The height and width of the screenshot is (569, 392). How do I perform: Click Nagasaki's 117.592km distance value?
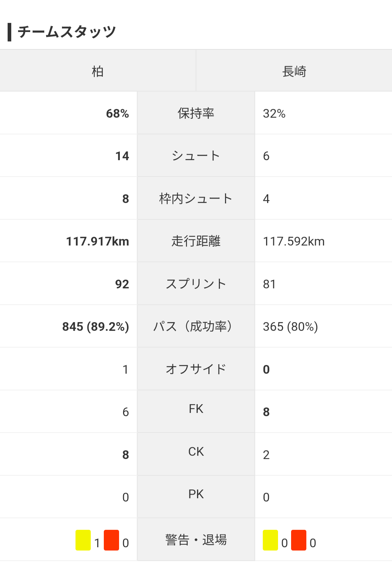294,241
